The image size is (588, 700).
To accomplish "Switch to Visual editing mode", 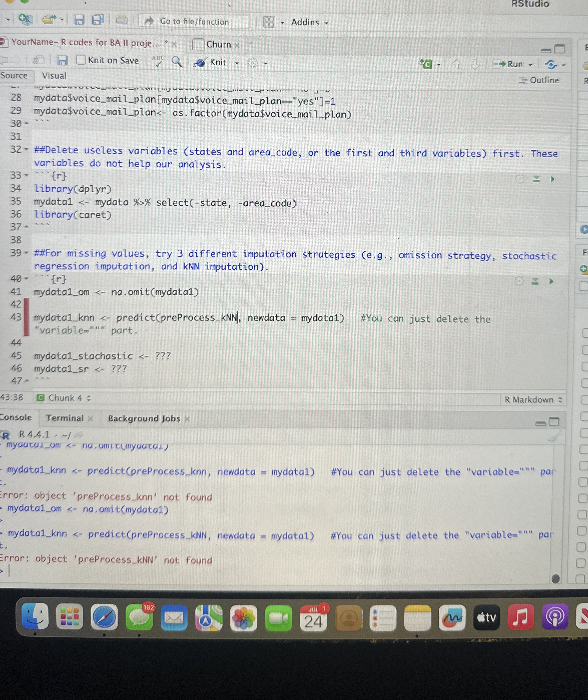I will click(x=54, y=76).
